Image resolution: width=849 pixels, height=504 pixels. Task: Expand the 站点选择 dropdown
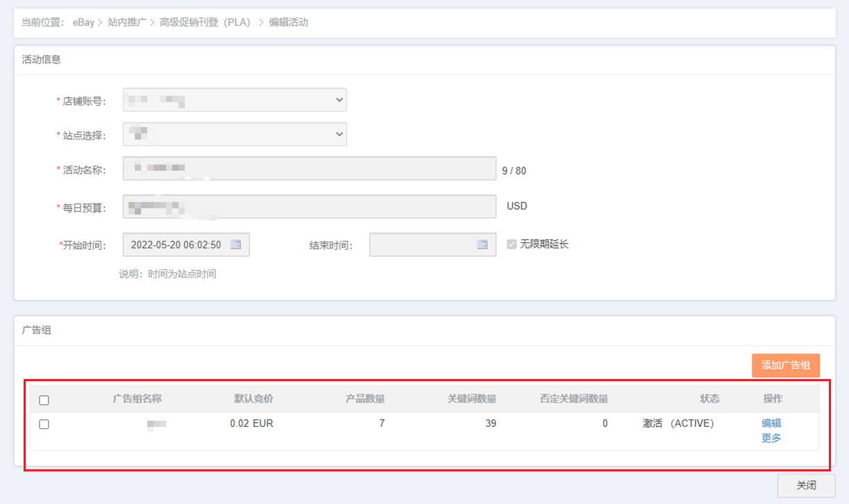235,134
